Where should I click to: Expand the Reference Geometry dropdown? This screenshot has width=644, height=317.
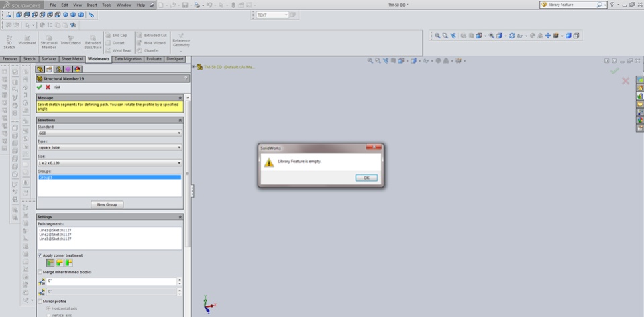(x=180, y=52)
